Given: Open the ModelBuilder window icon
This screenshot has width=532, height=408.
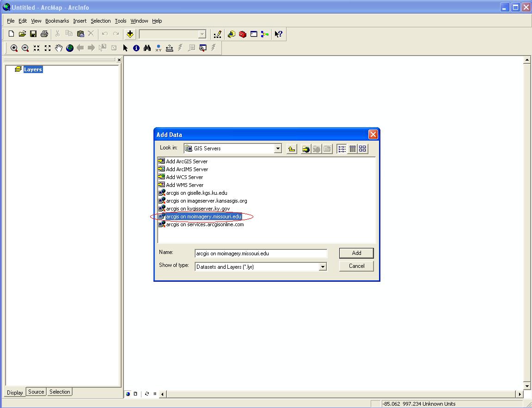Looking at the screenshot, I should 265,34.
